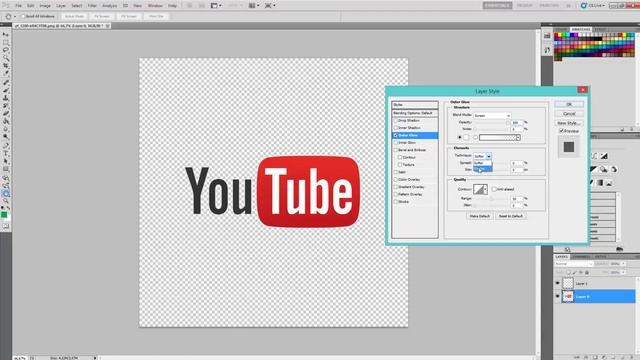Select the gradient glow radio button
The height and width of the screenshot is (360, 640).
coord(475,137)
